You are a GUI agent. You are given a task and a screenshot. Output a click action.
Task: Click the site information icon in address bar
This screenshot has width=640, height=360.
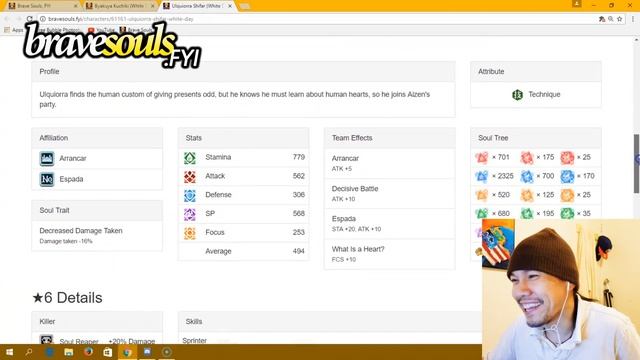point(42,19)
